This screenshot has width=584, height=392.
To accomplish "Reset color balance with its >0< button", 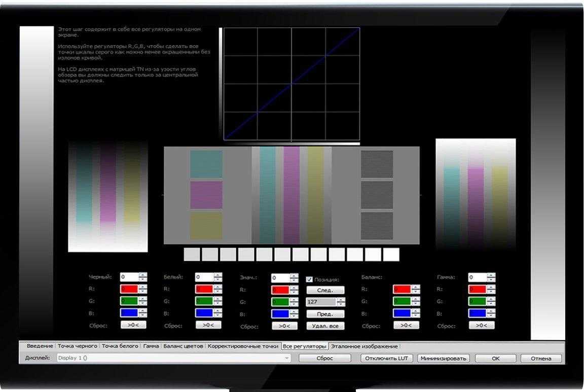I will [406, 326].
